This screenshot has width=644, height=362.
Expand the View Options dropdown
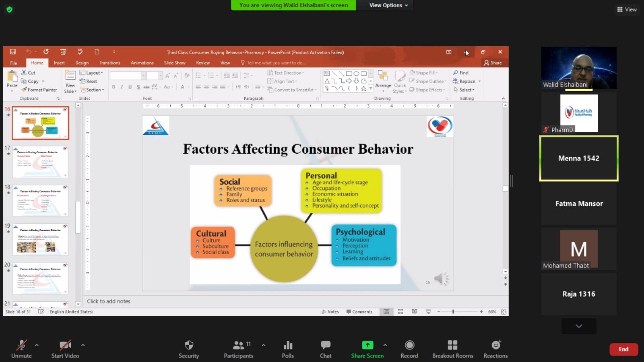pos(388,5)
